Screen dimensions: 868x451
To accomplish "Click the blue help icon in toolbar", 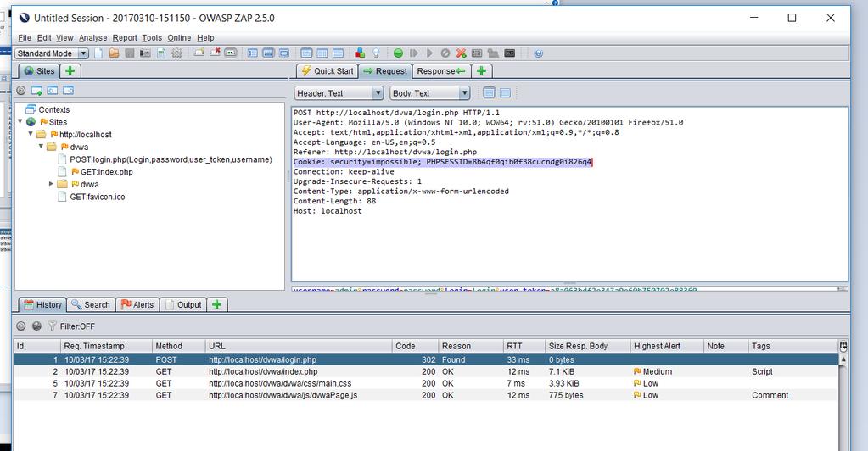I will (538, 53).
